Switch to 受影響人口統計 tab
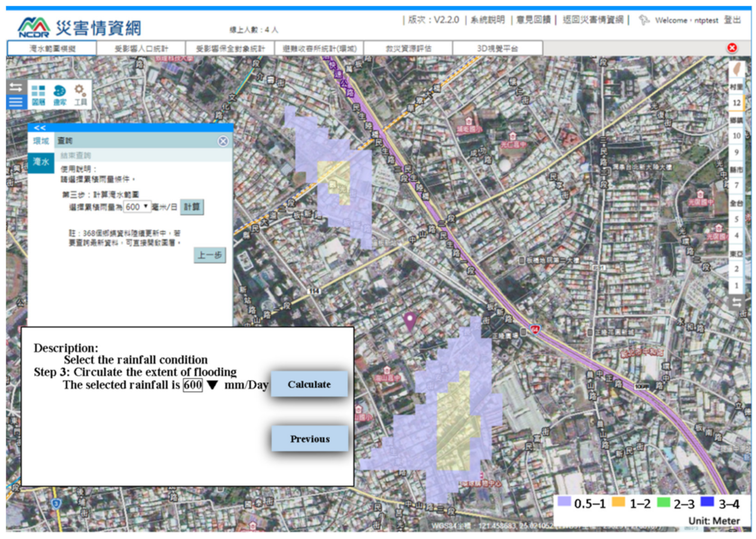Screen dimensions: 756x539 tap(141, 49)
